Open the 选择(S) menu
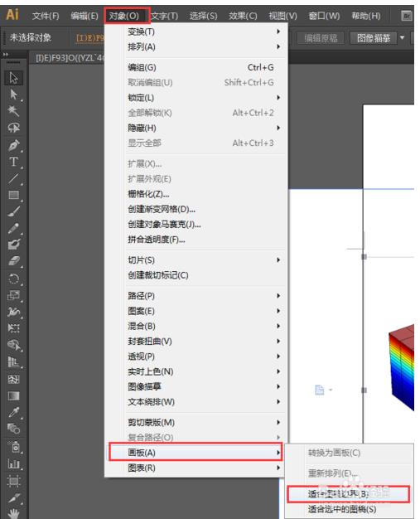Viewport: 420px width, 519px height. click(204, 16)
